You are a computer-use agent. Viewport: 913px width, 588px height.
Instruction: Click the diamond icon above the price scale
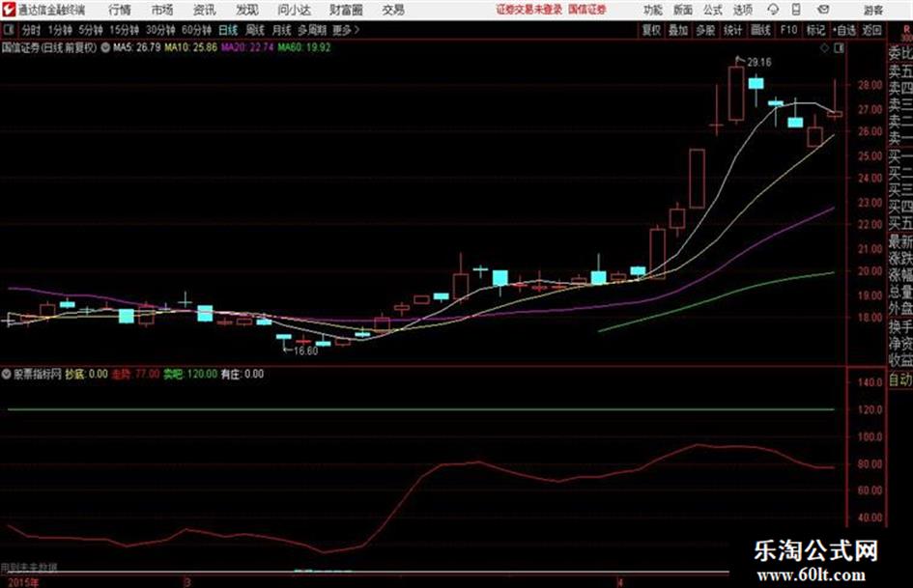pos(824,48)
